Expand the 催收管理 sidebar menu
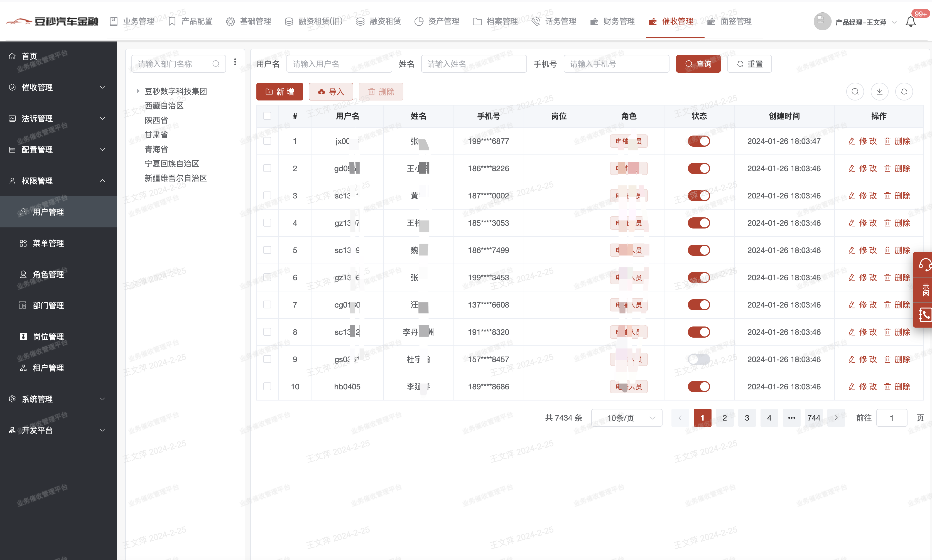 [58, 87]
